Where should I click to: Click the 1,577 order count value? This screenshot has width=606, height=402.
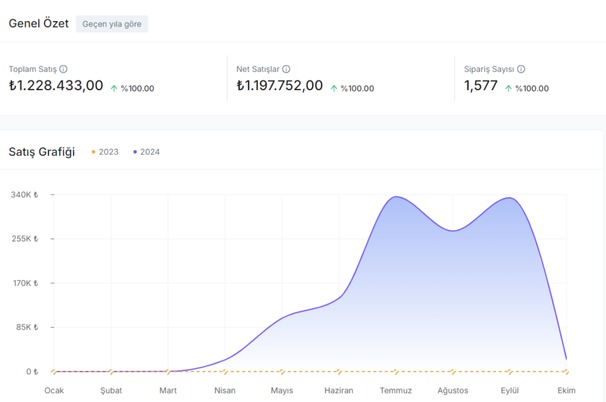480,86
